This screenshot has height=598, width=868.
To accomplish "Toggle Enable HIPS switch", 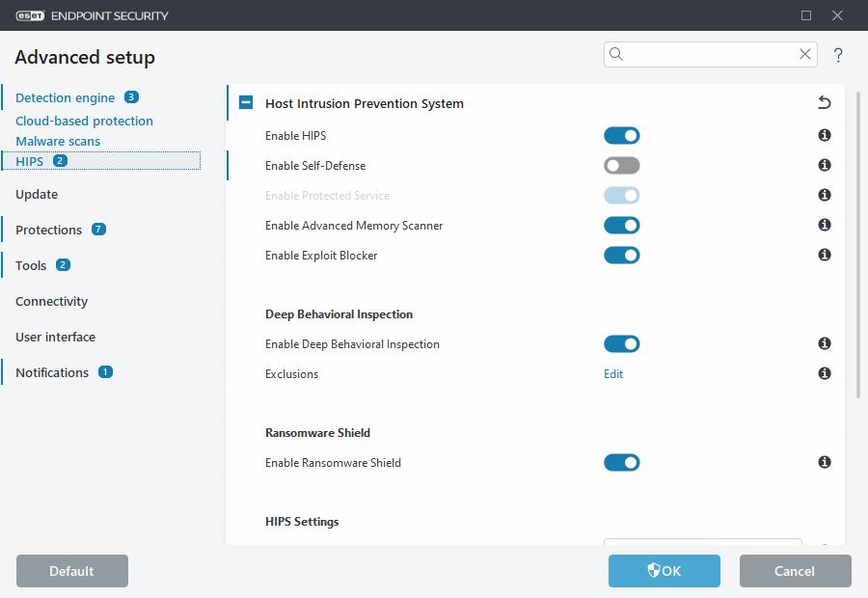I will [x=622, y=136].
